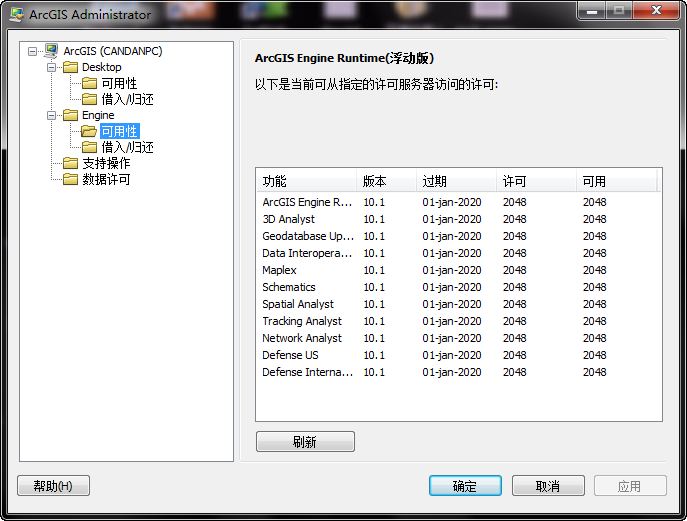Select the Network Analyst row

pos(458,338)
